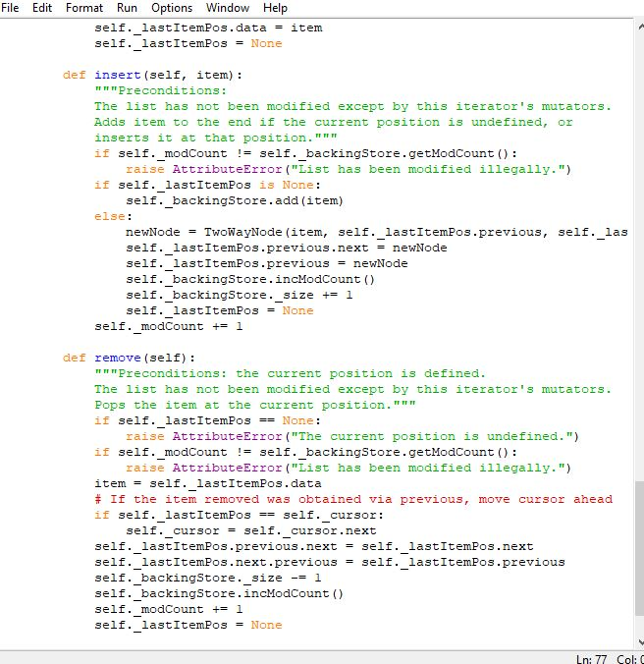Click 'self._lastItemPos.previous.next = newNode' line
The width and height of the screenshot is (644, 664).
286,248
